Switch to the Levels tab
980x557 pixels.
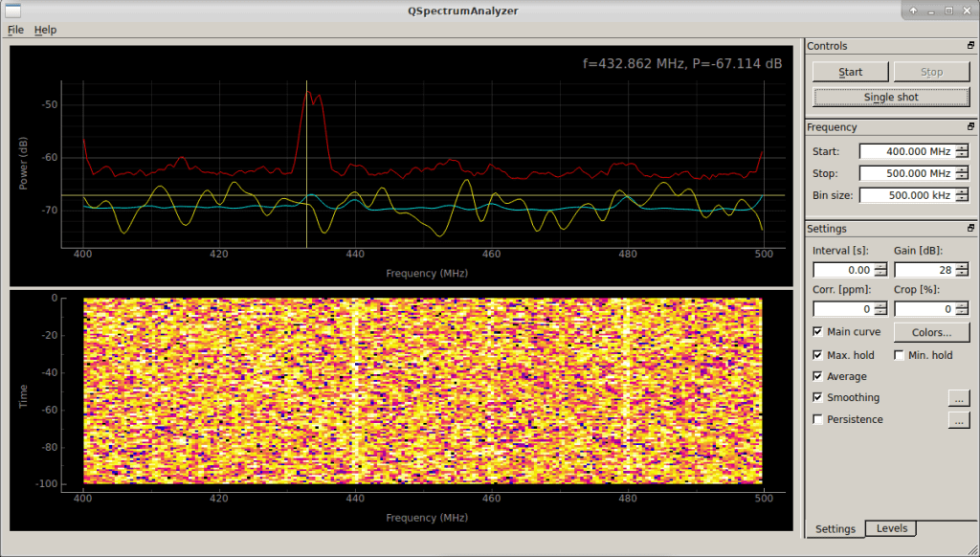[890, 528]
